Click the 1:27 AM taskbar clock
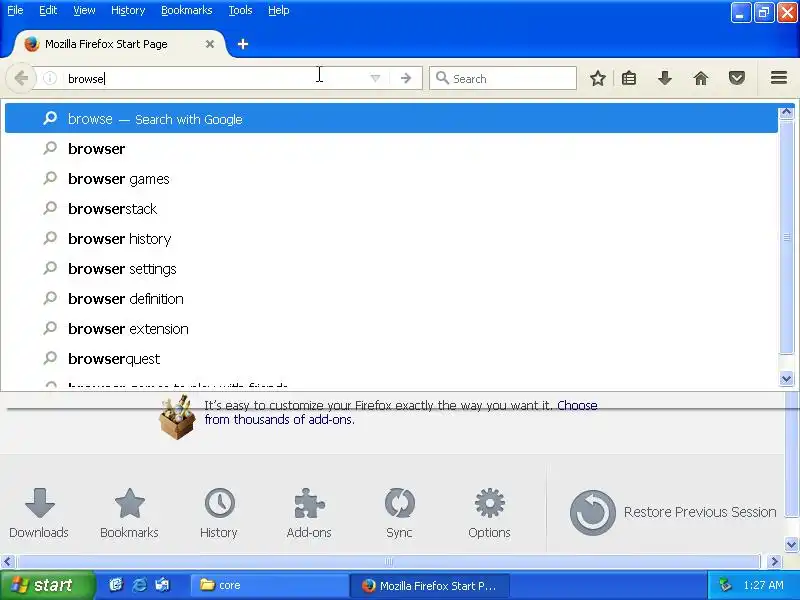This screenshot has width=800, height=600. pyautogui.click(x=763, y=585)
